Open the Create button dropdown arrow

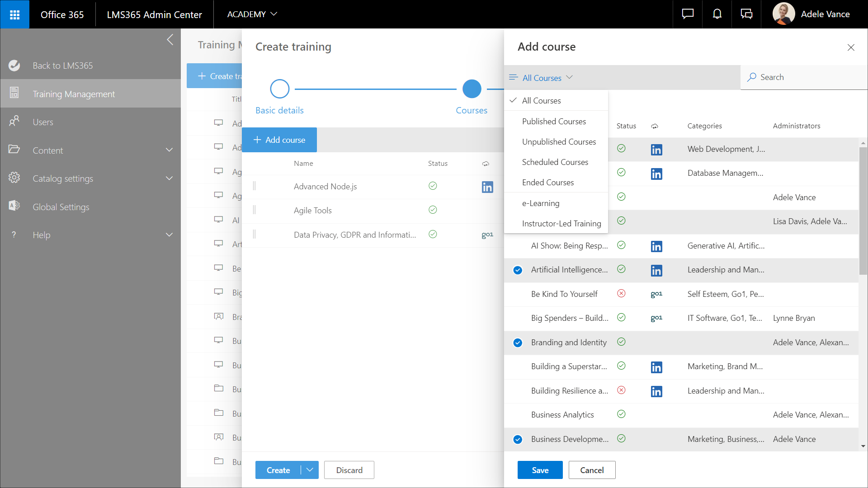pyautogui.click(x=310, y=470)
